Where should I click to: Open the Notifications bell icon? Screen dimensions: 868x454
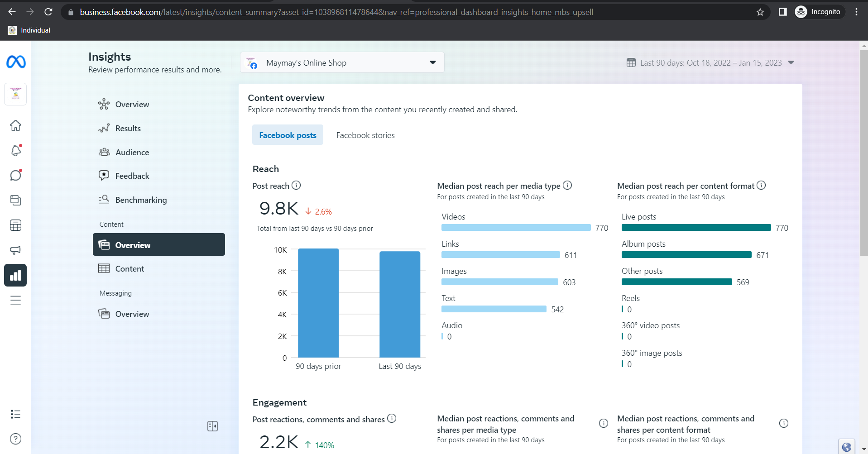coord(16,150)
